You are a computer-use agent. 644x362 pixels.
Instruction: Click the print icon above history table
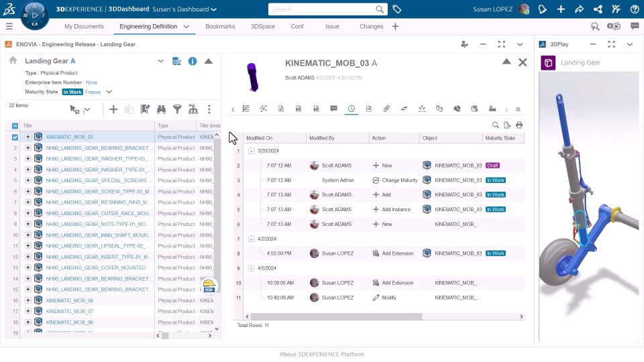click(x=519, y=125)
